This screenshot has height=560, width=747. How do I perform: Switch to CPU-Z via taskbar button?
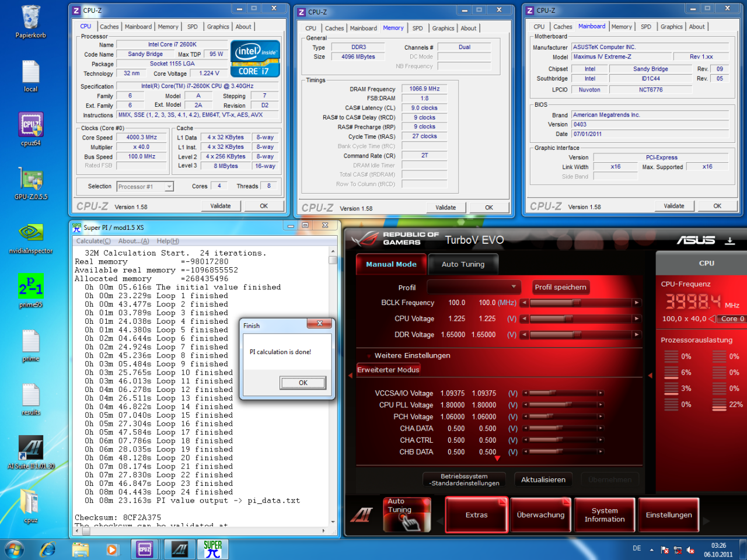[145, 549]
